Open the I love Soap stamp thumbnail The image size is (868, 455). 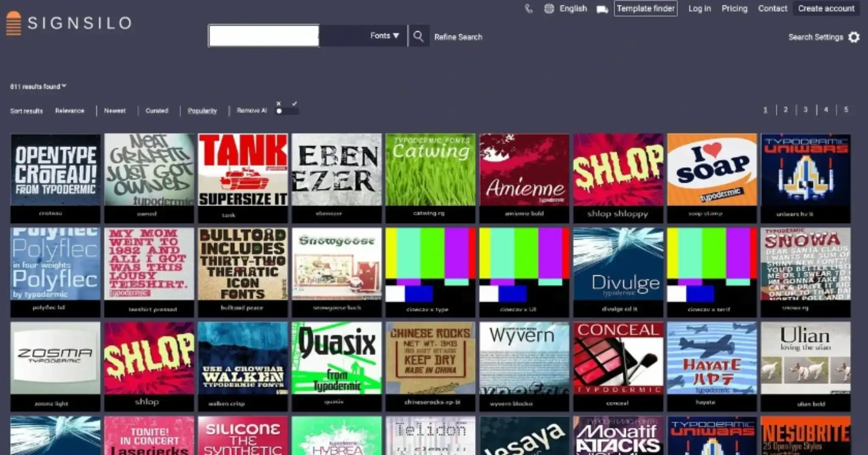coord(712,178)
